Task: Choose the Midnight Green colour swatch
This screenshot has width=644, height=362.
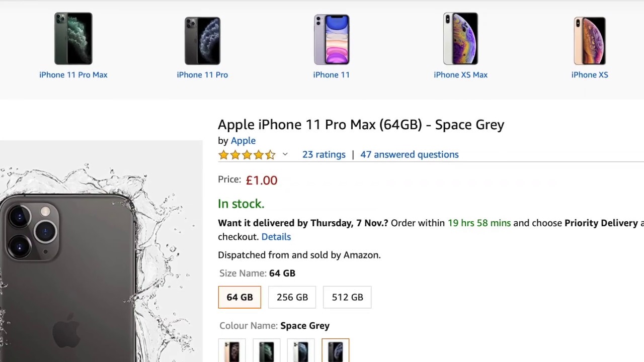Action: (267, 351)
